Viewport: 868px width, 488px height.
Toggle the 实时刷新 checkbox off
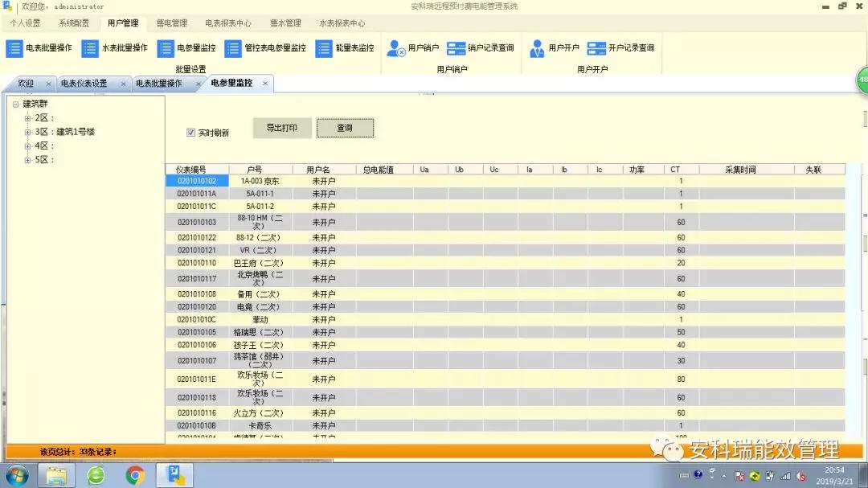click(x=190, y=133)
